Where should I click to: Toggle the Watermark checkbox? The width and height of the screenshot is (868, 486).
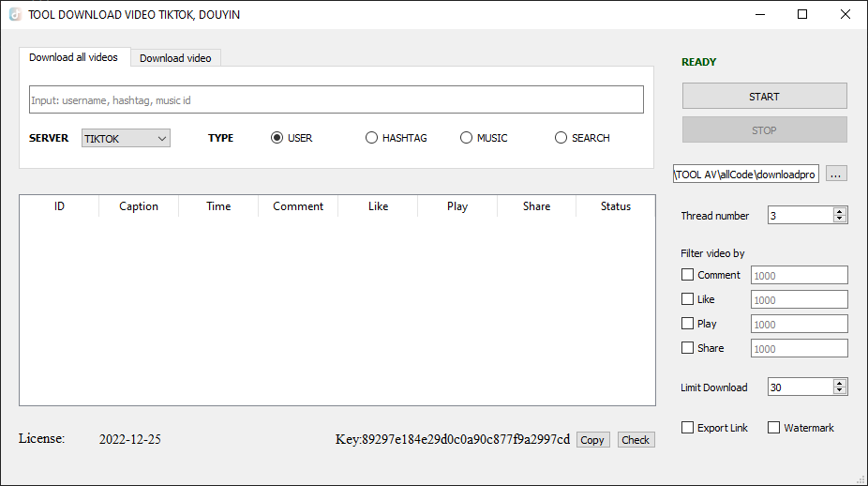click(774, 428)
